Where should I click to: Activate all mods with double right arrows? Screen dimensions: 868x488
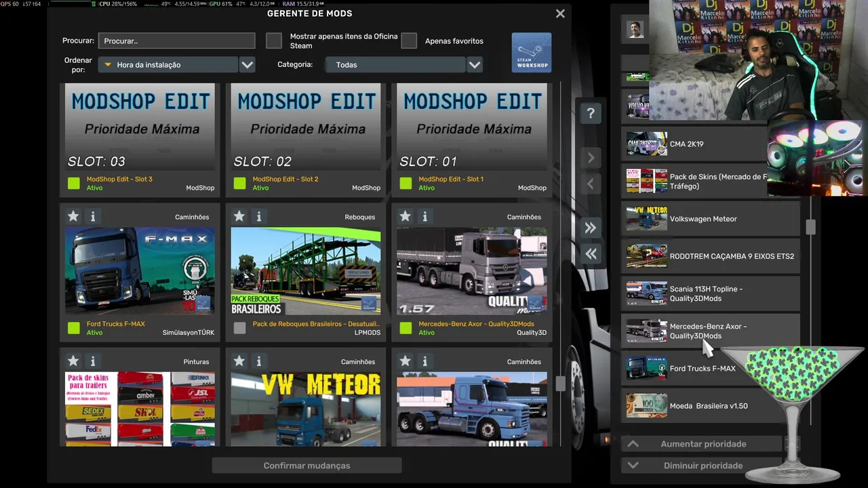coord(591,228)
